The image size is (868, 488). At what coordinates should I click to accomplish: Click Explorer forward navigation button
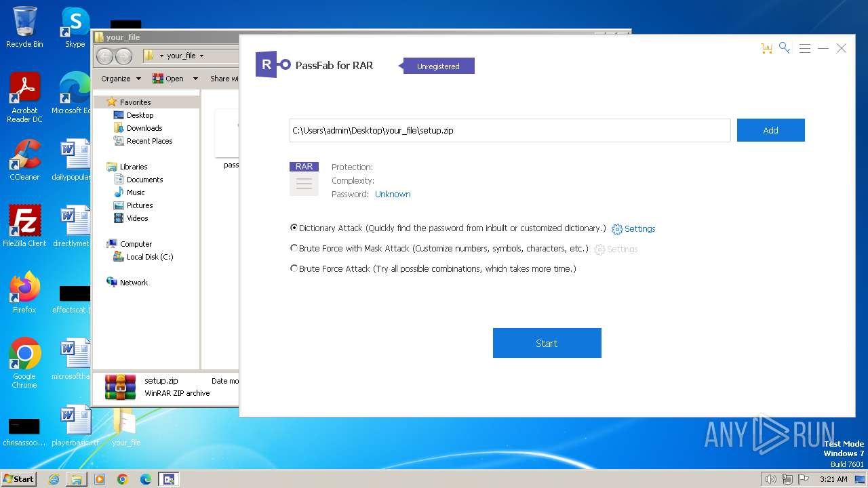pyautogui.click(x=123, y=56)
